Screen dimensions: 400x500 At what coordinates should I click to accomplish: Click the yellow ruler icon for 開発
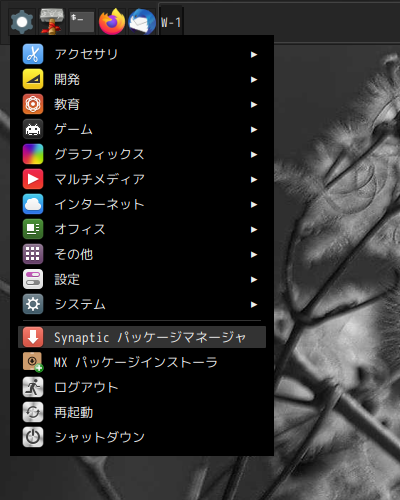click(x=33, y=79)
